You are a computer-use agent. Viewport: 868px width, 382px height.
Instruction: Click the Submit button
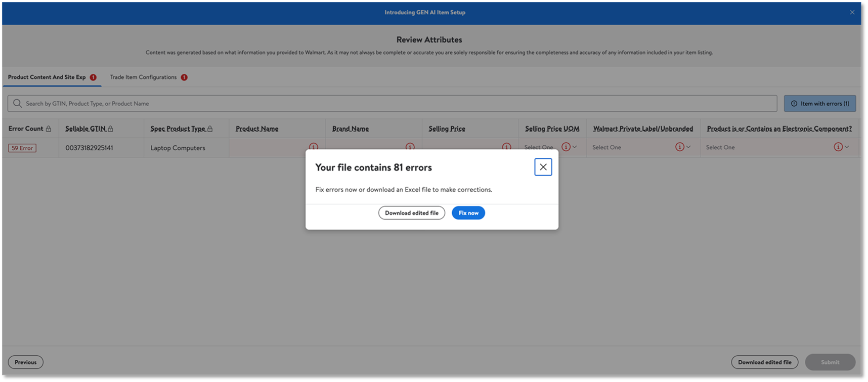tap(830, 362)
